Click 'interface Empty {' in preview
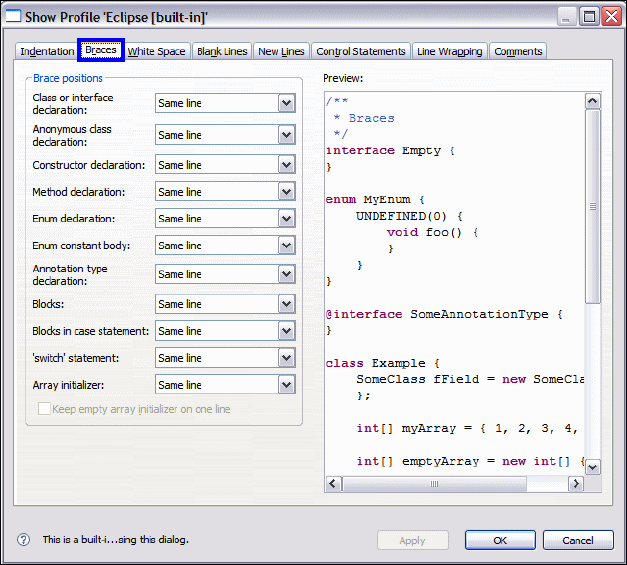Viewport: 627px width, 565px height. tap(390, 151)
